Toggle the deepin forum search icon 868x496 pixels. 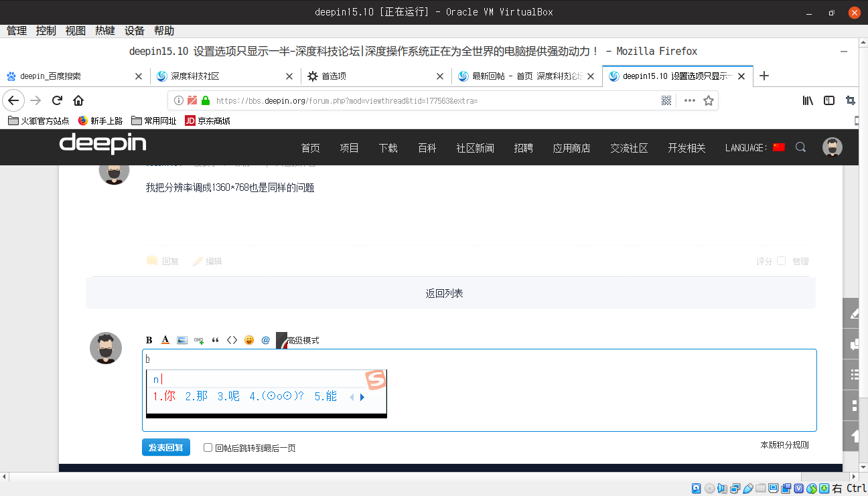pyautogui.click(x=801, y=147)
